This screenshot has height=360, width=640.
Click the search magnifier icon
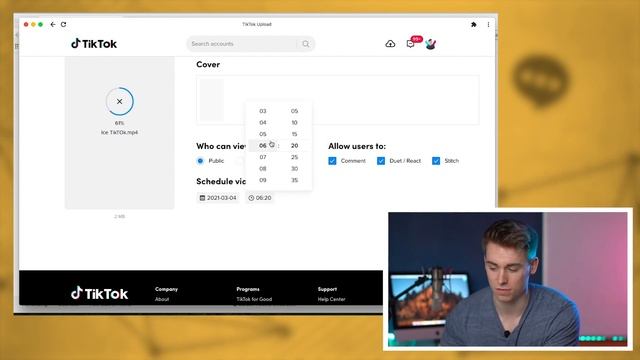click(x=305, y=44)
